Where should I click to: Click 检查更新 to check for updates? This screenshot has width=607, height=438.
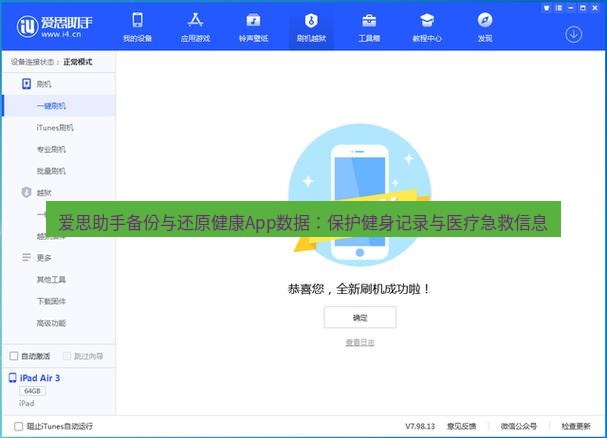[x=576, y=426]
